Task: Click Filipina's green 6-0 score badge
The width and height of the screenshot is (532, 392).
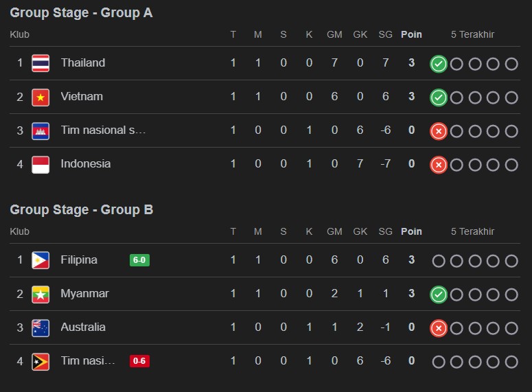Action: pos(139,260)
